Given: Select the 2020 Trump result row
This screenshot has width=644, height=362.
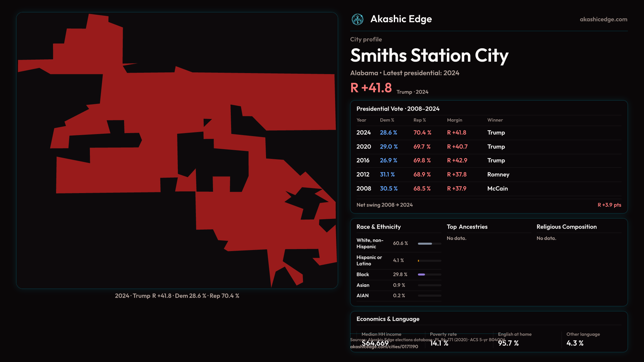Looking at the screenshot, I should click(x=496, y=147).
